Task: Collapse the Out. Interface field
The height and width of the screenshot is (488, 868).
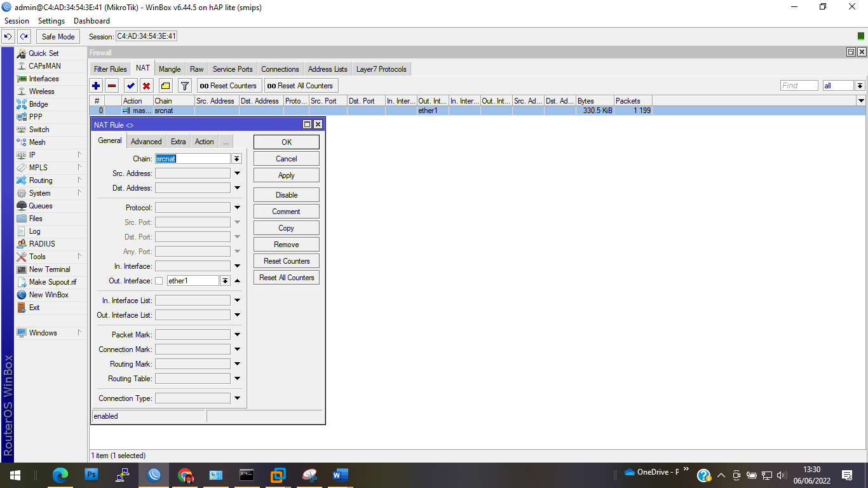Action: click(237, 281)
